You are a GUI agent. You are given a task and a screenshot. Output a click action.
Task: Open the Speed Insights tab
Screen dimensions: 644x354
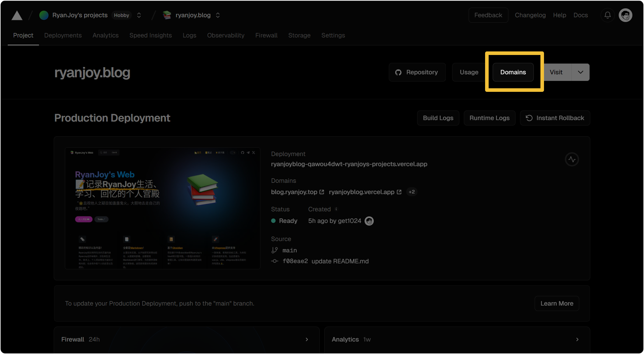pyautogui.click(x=151, y=35)
